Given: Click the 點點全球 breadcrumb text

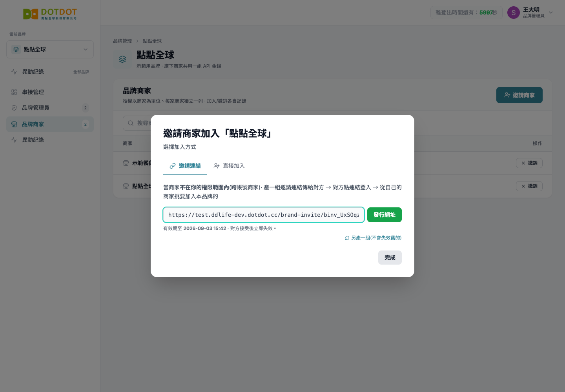Looking at the screenshot, I should click(x=152, y=41).
